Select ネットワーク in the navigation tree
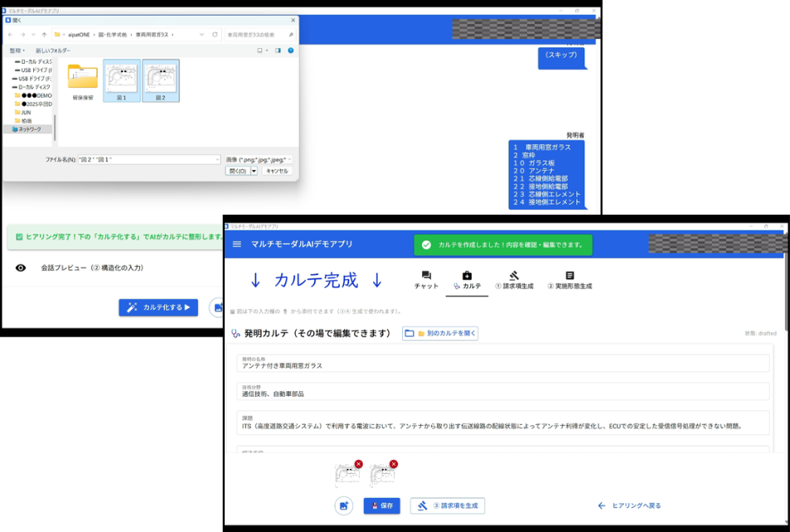This screenshot has height=532, width=790. click(28, 129)
